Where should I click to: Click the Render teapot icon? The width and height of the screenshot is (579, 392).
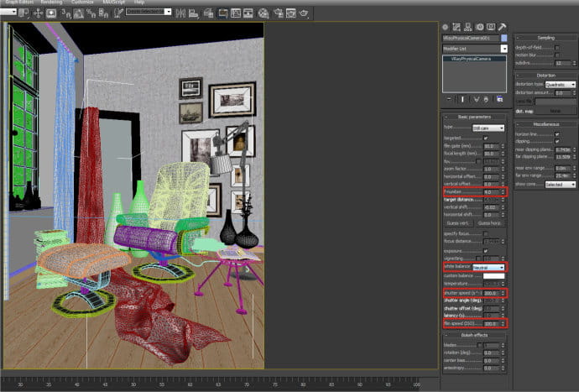[x=304, y=13]
